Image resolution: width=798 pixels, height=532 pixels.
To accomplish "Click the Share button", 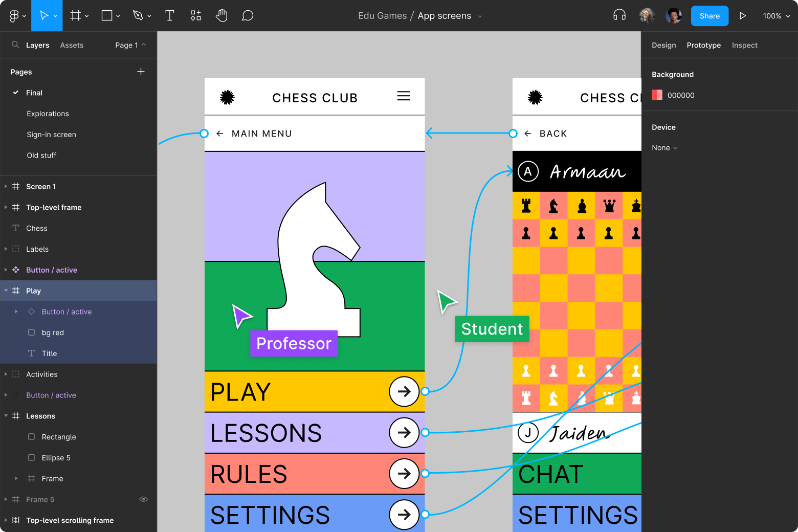I will point(710,16).
